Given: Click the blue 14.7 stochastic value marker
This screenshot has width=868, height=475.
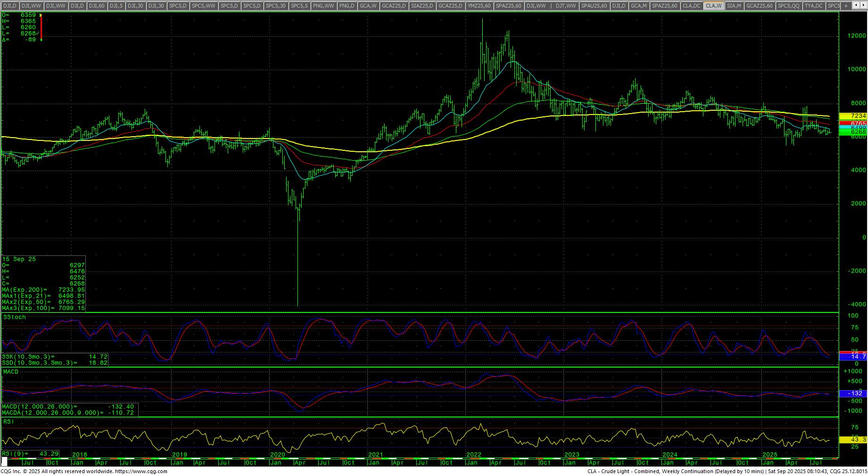Looking at the screenshot, I should point(853,357).
